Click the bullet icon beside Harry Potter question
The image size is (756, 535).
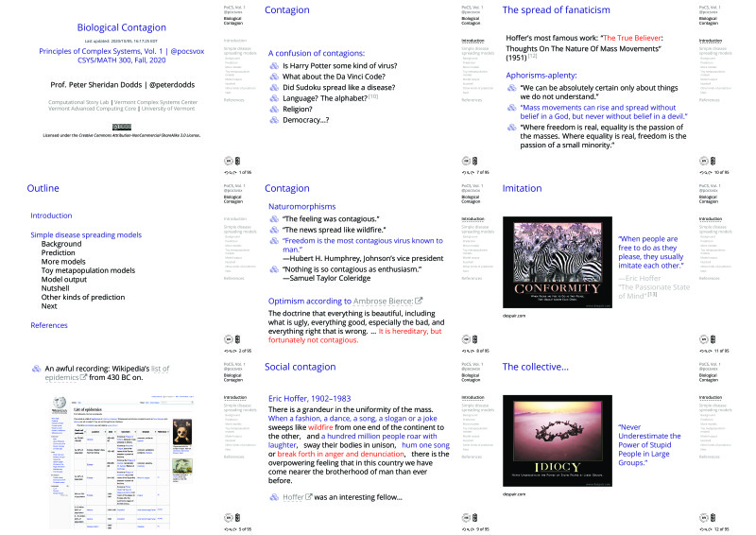tap(275, 67)
